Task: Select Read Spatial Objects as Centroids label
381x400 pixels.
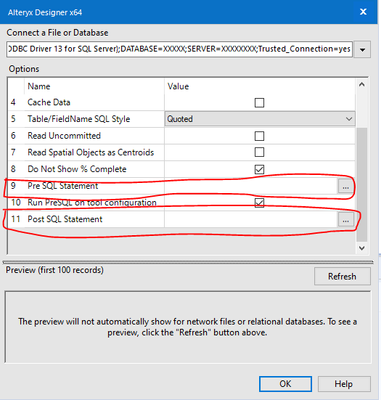Action: click(91, 152)
